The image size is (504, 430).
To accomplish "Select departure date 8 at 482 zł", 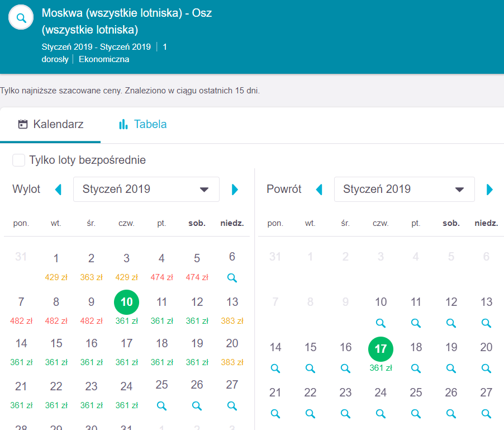I will 56,309.
